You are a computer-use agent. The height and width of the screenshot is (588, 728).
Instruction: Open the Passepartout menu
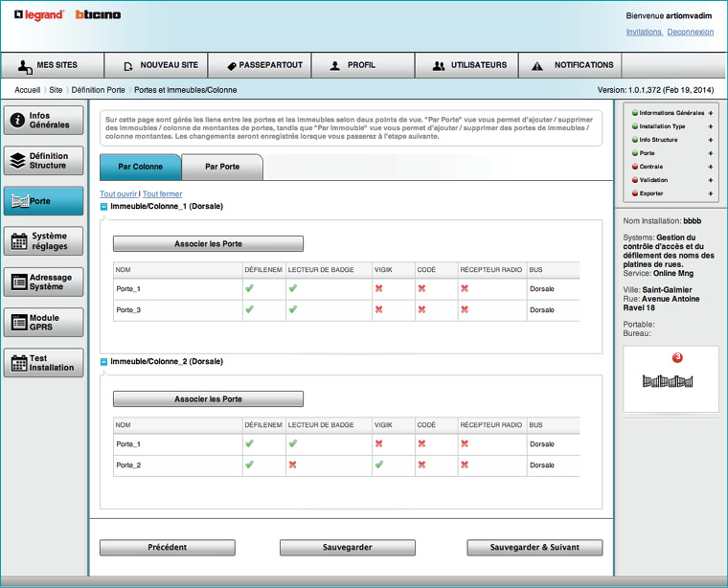pyautogui.click(x=263, y=66)
